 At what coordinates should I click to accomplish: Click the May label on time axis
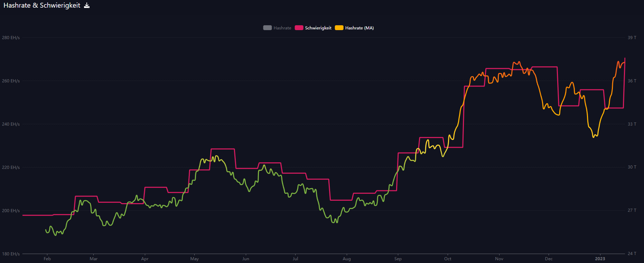(195, 259)
